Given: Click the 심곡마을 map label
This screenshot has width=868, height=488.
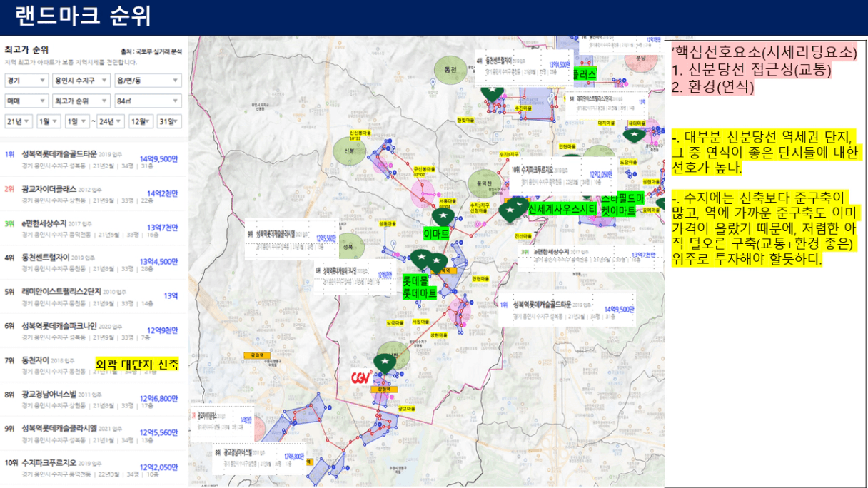Looking at the screenshot, I should 396,322.
